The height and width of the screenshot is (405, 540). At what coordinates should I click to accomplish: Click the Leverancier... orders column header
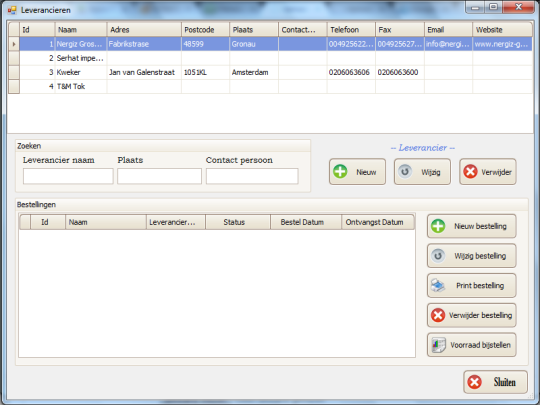point(176,222)
